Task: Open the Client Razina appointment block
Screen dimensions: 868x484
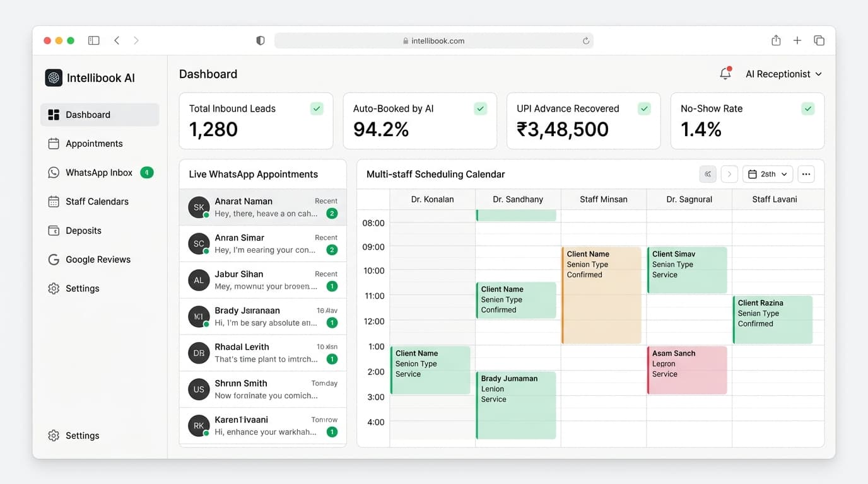Action: tap(773, 320)
